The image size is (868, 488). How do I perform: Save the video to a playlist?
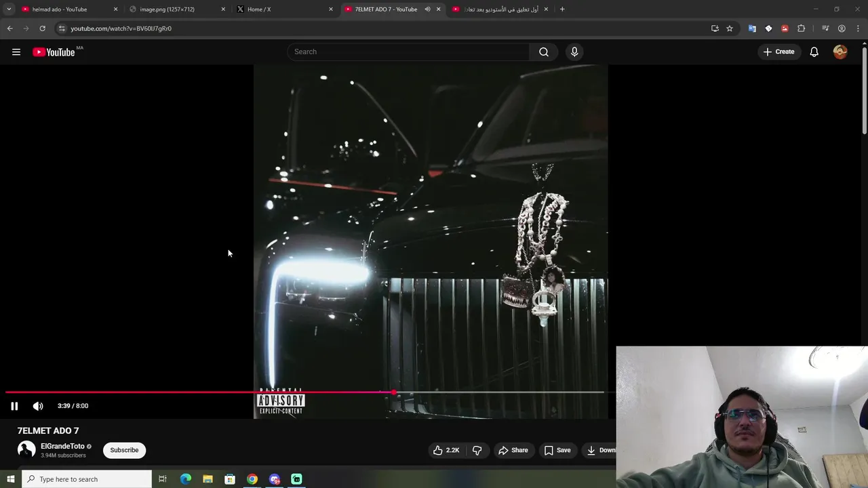(x=557, y=450)
